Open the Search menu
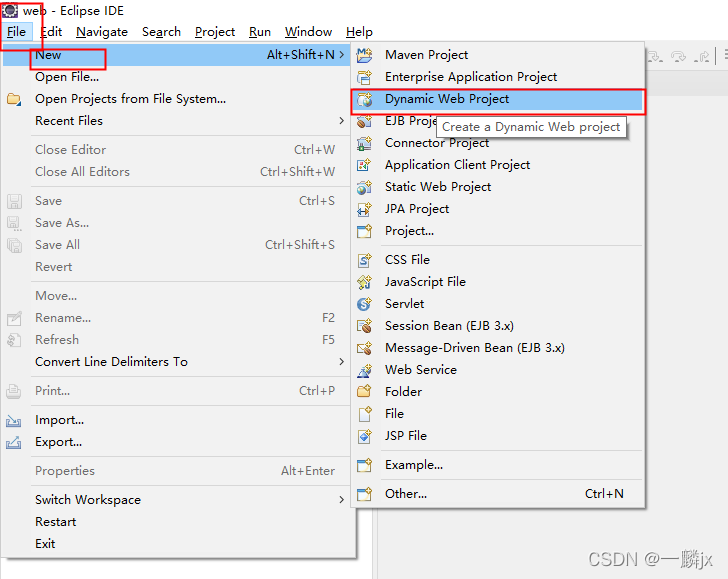Image resolution: width=728 pixels, height=579 pixels. 161,32
